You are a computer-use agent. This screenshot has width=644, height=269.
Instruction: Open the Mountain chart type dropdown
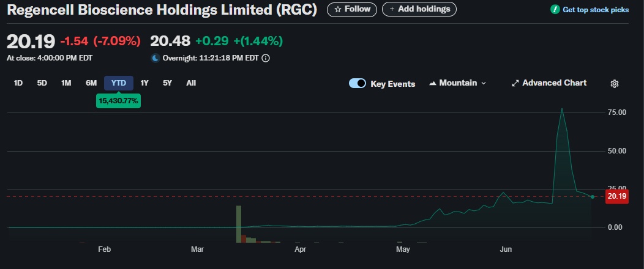click(457, 83)
